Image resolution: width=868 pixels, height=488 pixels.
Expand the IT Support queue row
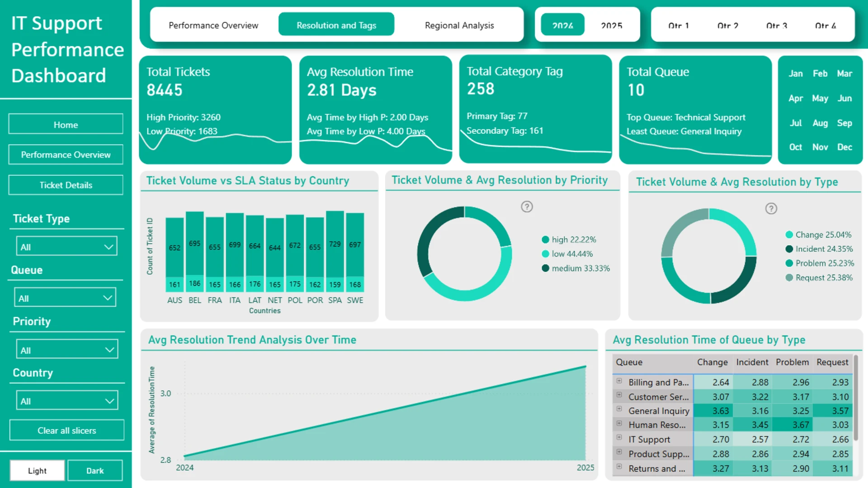619,438
